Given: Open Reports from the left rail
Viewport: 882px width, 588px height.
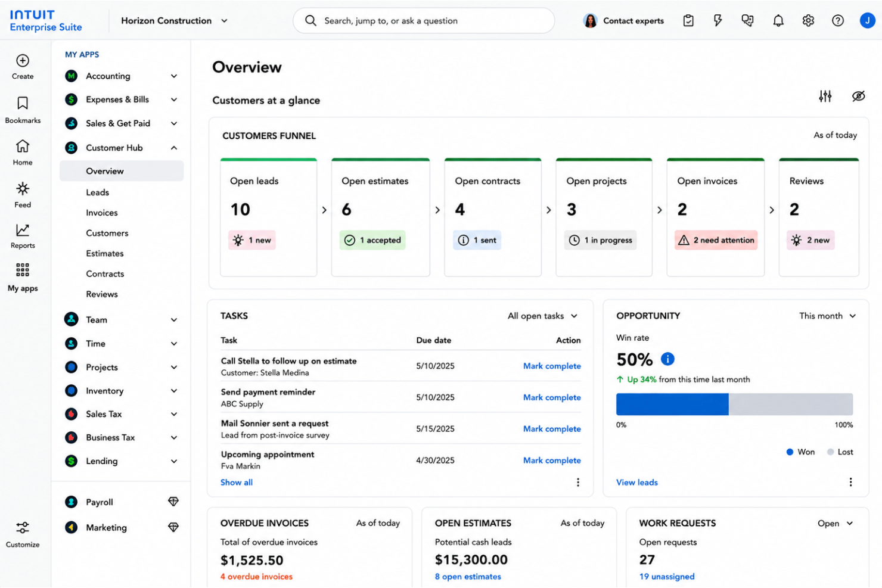Looking at the screenshot, I should [x=23, y=236].
